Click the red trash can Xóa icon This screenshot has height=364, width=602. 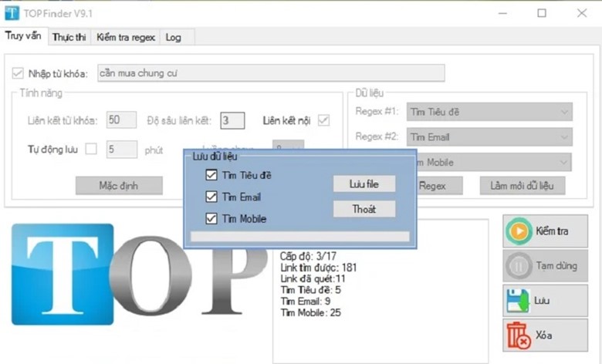[x=519, y=335]
